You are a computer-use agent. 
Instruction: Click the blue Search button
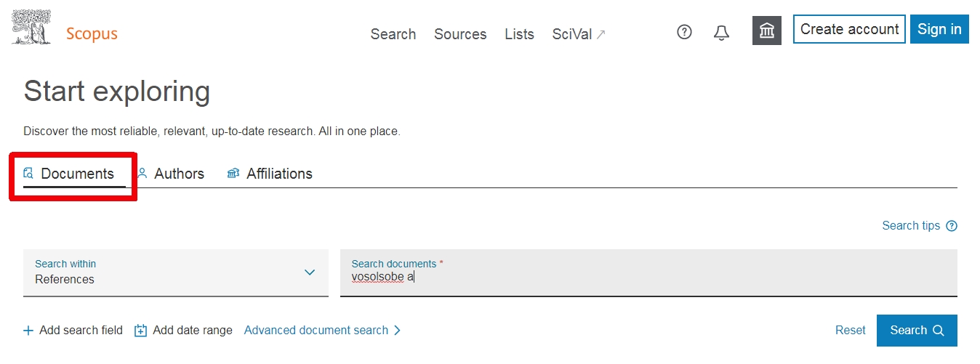(917, 331)
